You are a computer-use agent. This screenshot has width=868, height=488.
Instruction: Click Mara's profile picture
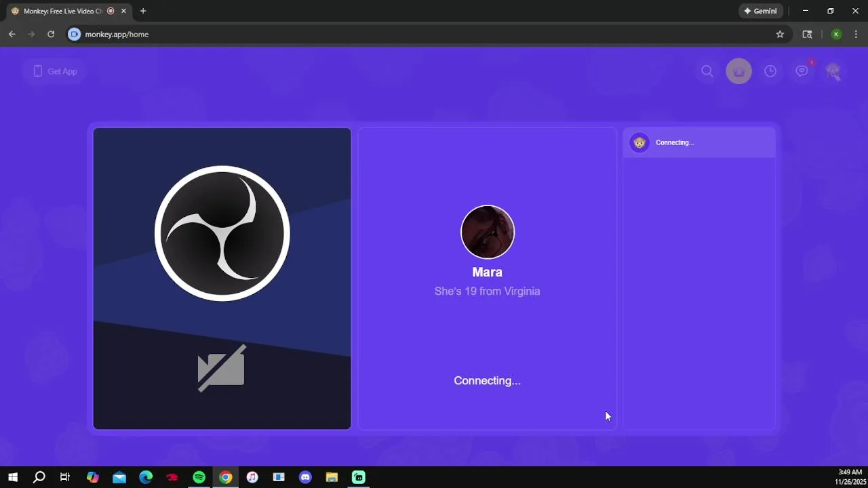(488, 232)
